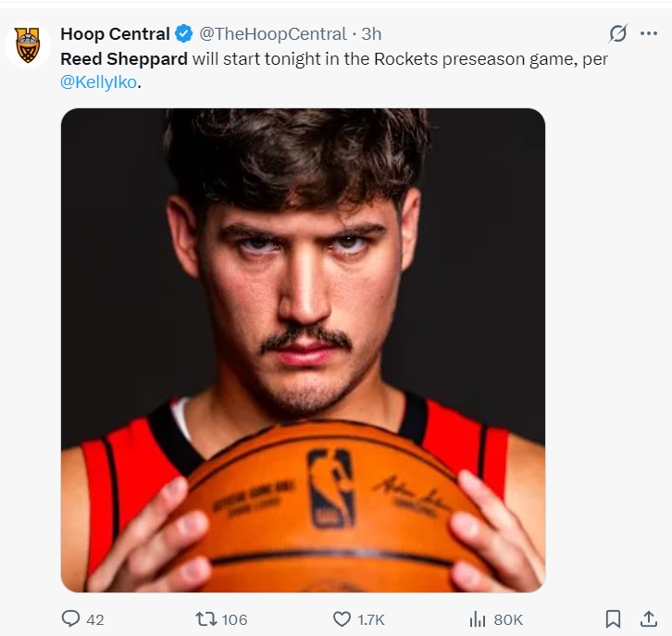Click the tweet text about Rockets preseason
Image resolution: width=672 pixels, height=636 pixels.
pyautogui.click(x=370, y=59)
